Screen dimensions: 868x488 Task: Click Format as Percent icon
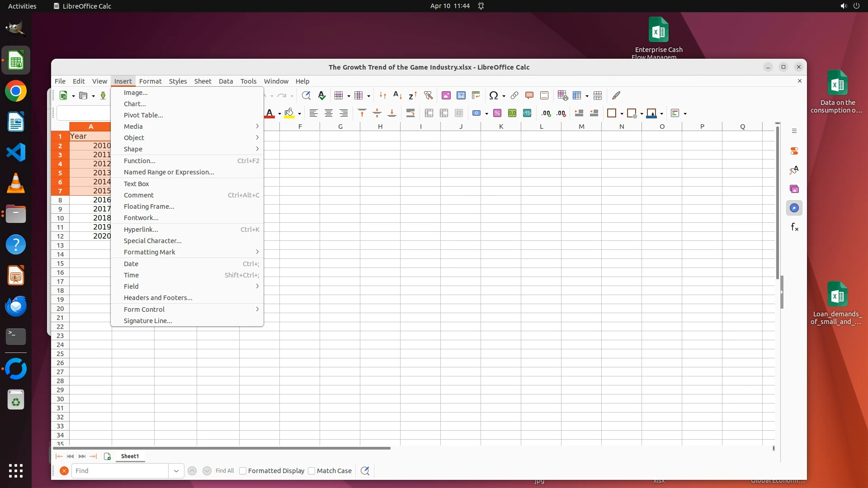point(497,113)
